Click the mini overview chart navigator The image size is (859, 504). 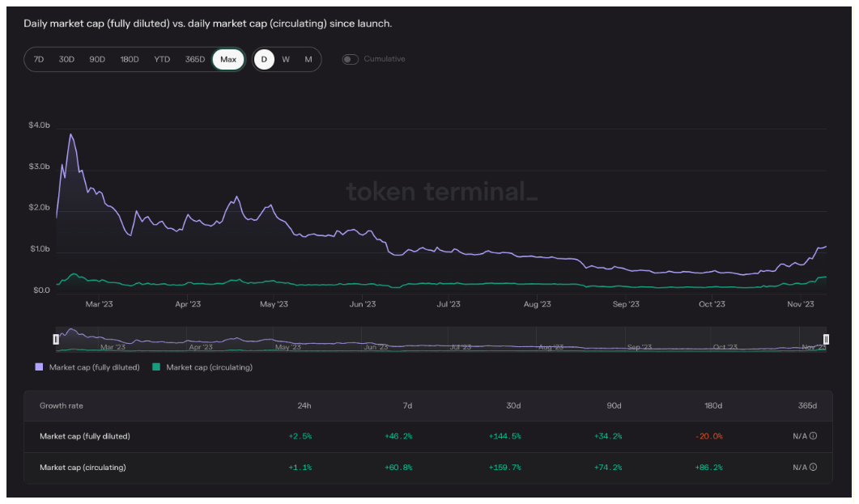[440, 339]
